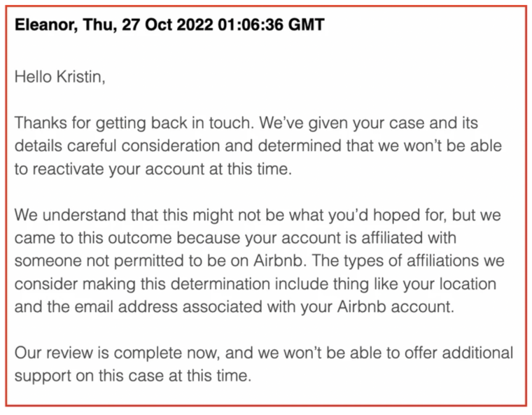Click the words your Airbnb account
The width and height of the screenshot is (532, 415).
[377, 307]
